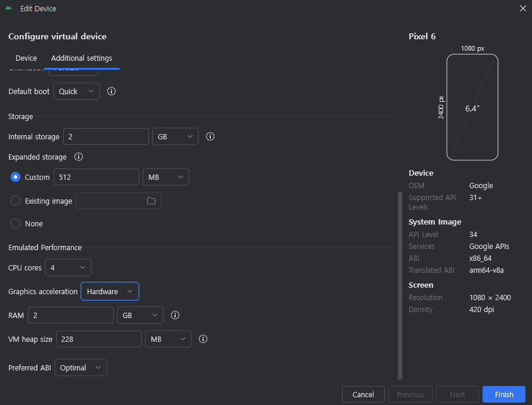Click the Pixel 6 heading
Screen dimensions: 532x405
[x=422, y=36]
